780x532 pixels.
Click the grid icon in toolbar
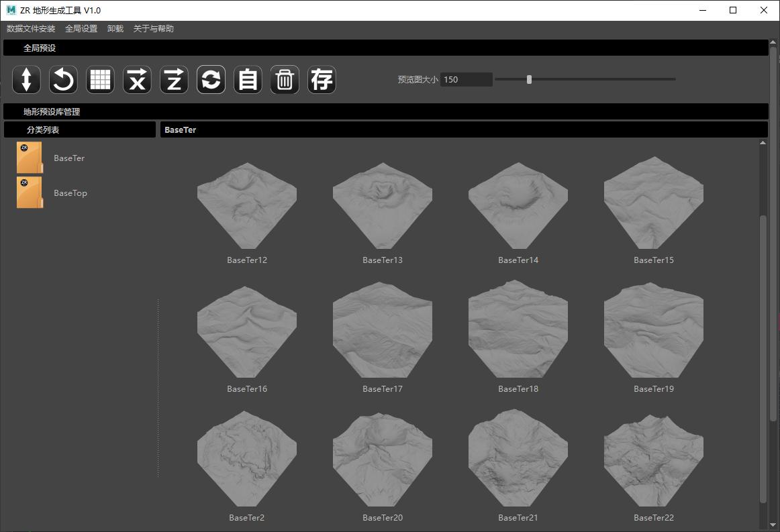[100, 80]
